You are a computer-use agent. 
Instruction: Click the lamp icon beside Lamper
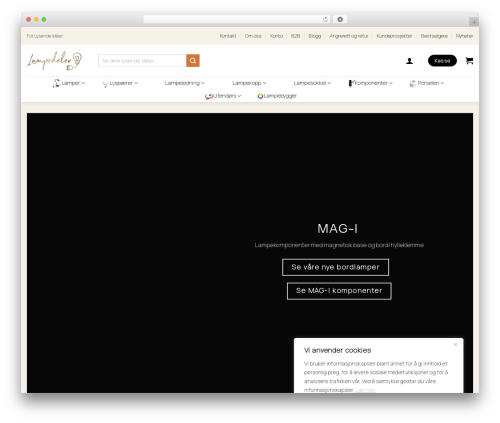56,83
